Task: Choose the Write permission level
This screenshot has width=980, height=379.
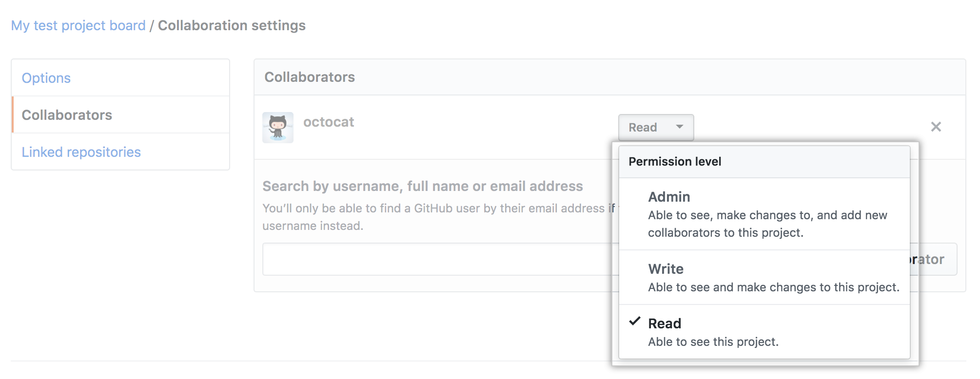Action: pyautogui.click(x=666, y=269)
